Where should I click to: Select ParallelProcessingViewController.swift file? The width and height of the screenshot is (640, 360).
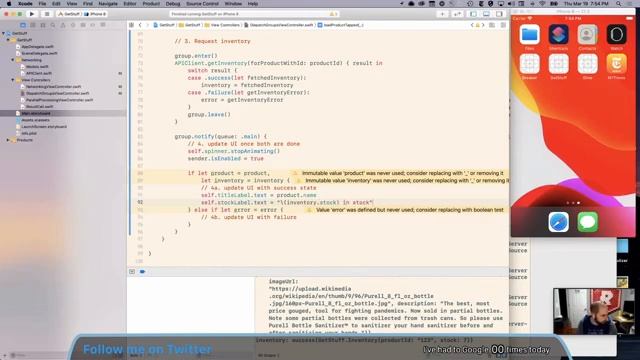coord(59,100)
